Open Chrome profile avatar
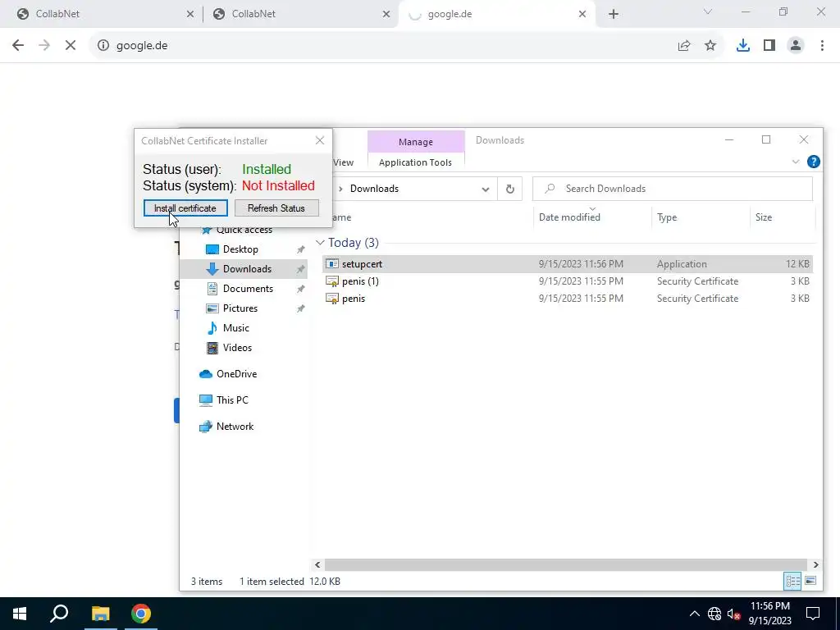Image resolution: width=840 pixels, height=630 pixels. point(796,46)
